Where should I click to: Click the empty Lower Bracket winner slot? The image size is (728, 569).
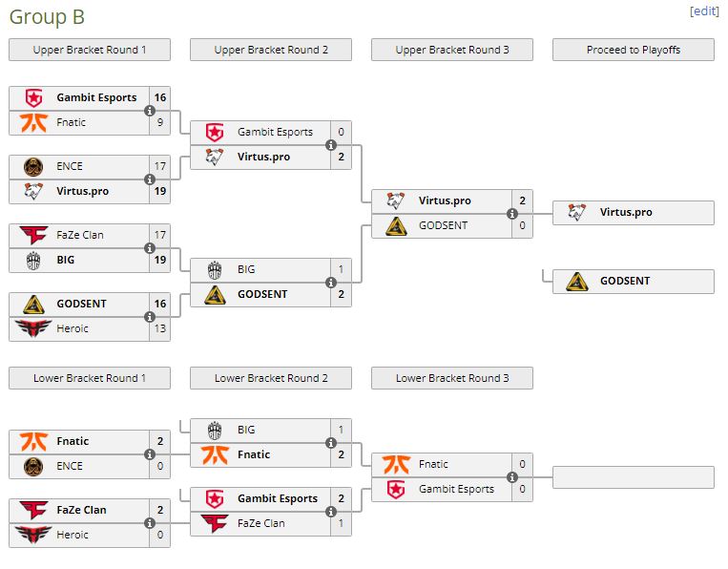point(634,477)
